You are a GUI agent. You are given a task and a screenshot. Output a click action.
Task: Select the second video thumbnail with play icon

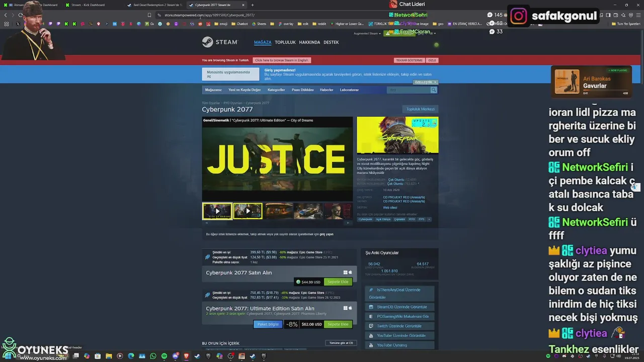(x=248, y=211)
